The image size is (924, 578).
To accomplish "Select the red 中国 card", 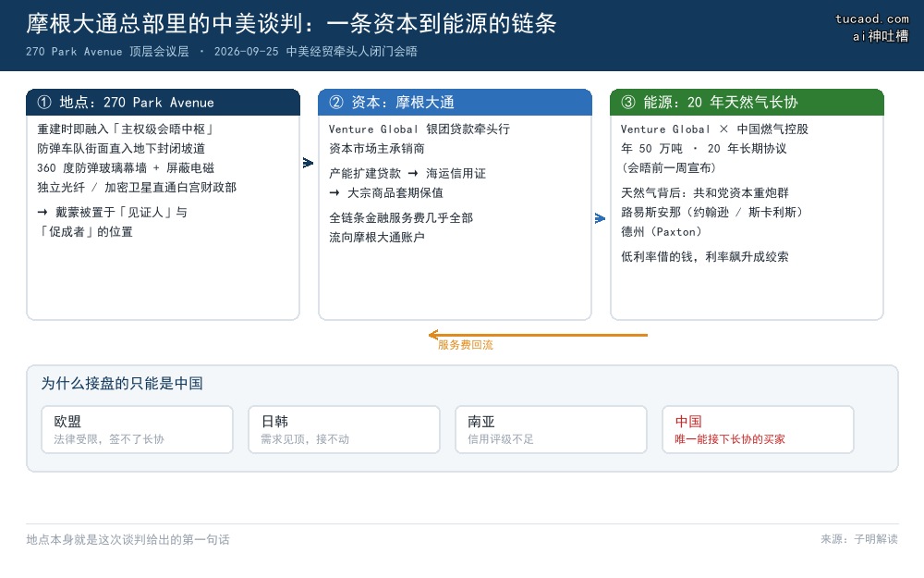I will point(758,429).
